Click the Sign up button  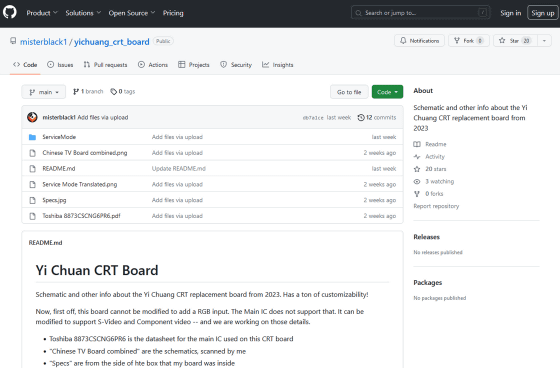542,13
